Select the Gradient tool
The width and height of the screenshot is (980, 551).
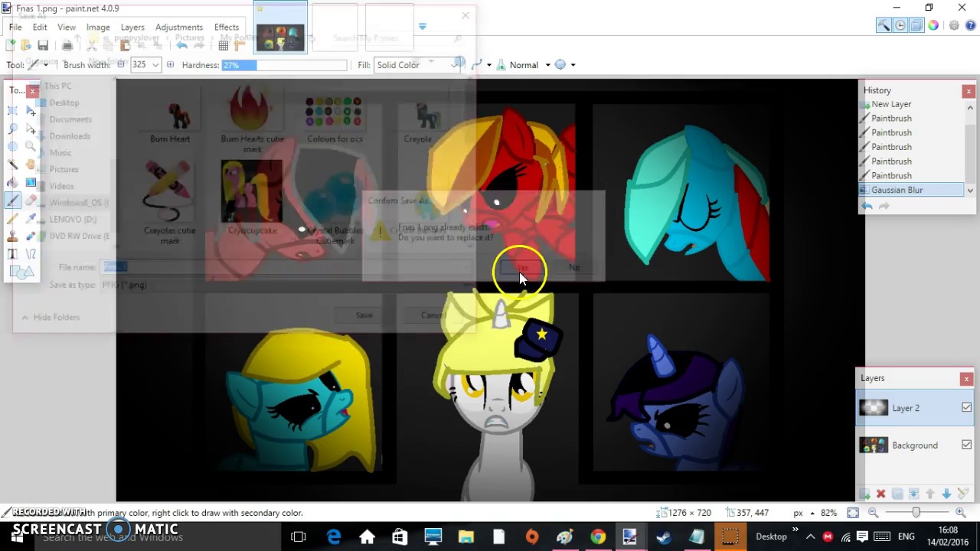tap(31, 182)
